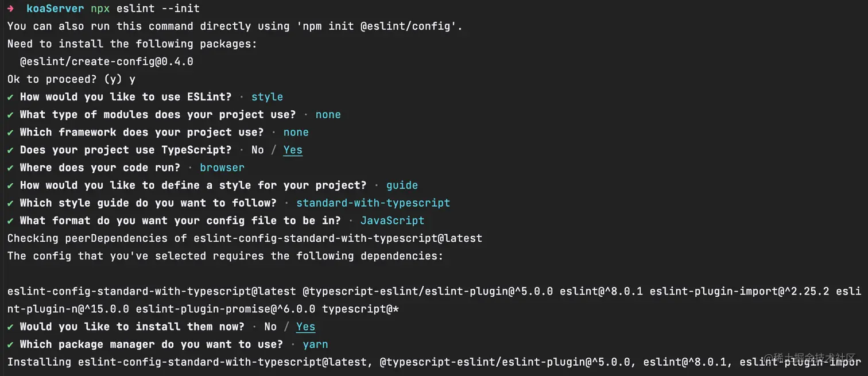
Task: Click the checkmark beside the style guide question
Action: coord(11,203)
